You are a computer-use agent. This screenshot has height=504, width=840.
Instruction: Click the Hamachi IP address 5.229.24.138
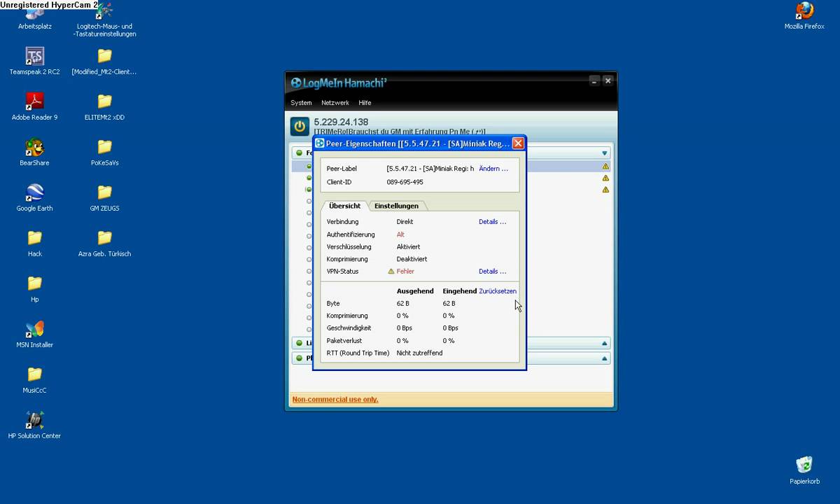(341, 122)
